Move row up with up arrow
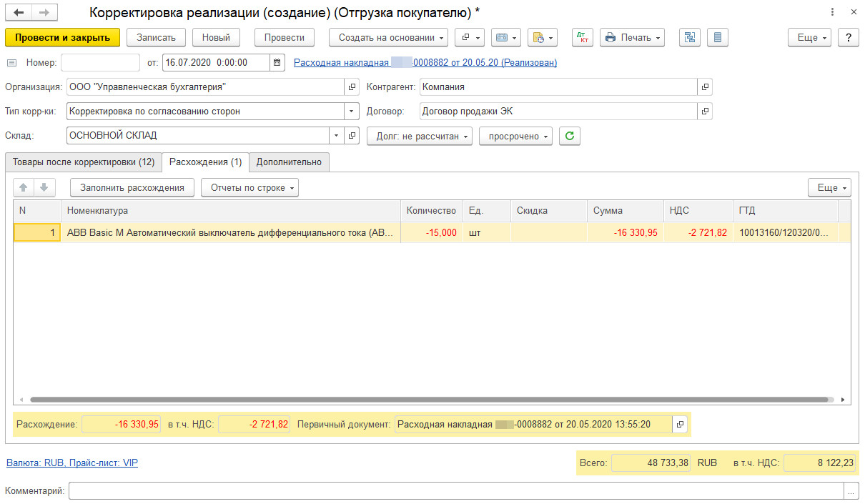865x504 pixels. click(24, 188)
